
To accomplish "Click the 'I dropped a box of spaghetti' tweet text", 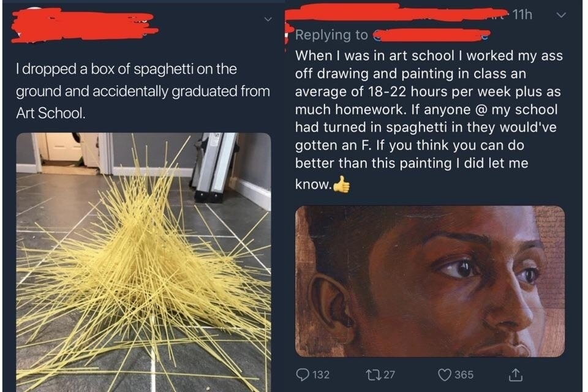I will [x=143, y=91].
